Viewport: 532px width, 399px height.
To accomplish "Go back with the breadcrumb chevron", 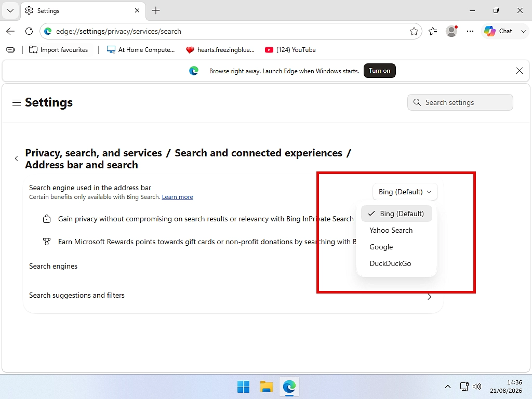I will click(x=16, y=158).
